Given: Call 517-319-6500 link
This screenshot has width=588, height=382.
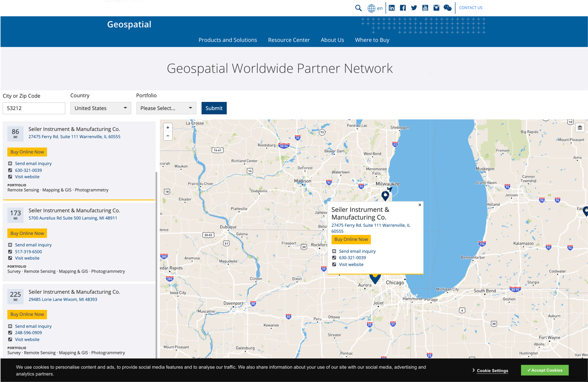Looking at the screenshot, I should click(x=28, y=252).
